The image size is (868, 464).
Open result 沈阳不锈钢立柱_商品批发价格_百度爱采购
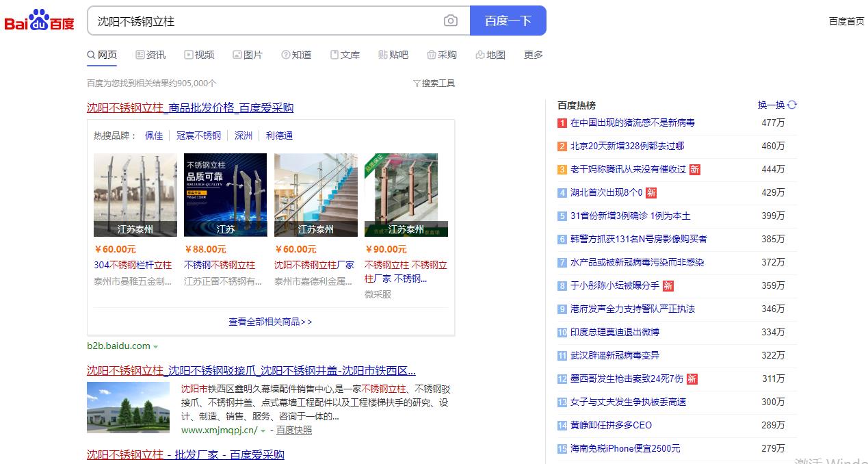click(x=190, y=107)
